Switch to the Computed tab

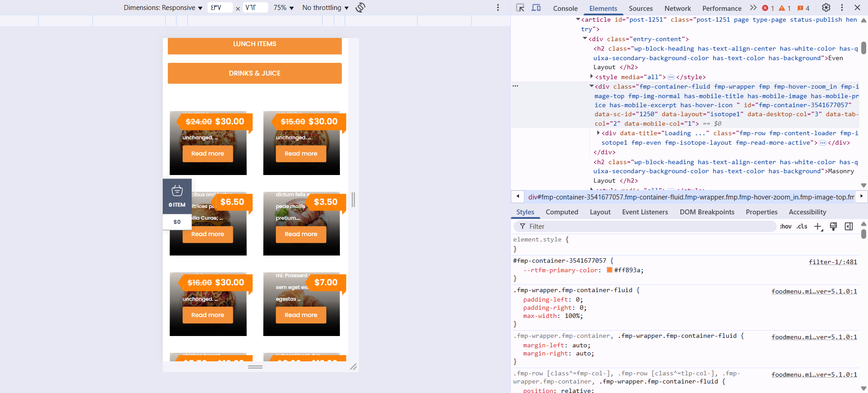561,212
